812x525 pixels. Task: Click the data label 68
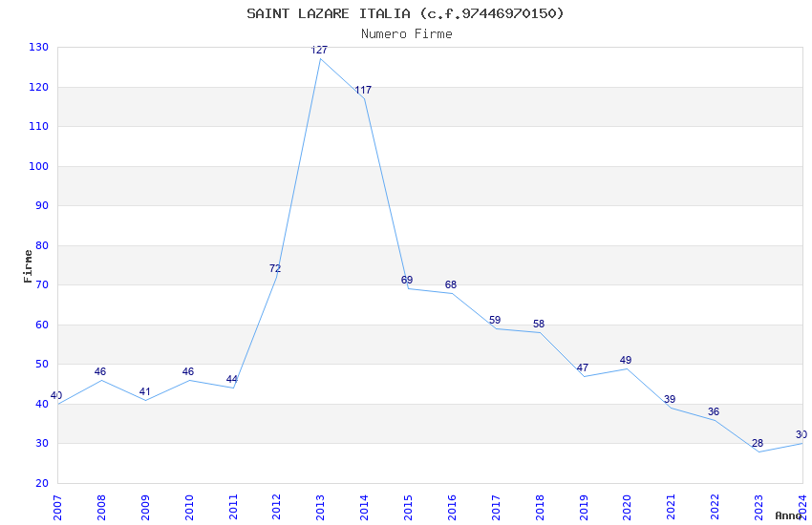(x=451, y=284)
